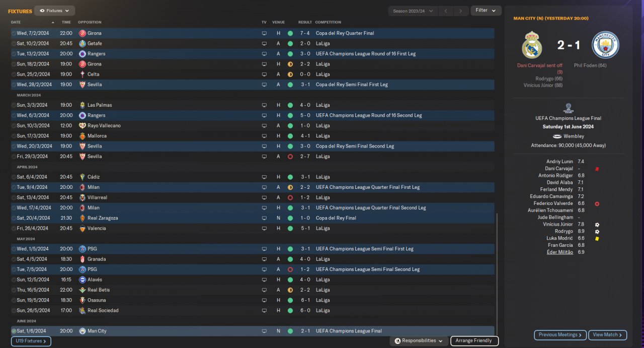Click the Manchester City crest in match panel
The width and height of the screenshot is (644, 348).
(x=605, y=45)
